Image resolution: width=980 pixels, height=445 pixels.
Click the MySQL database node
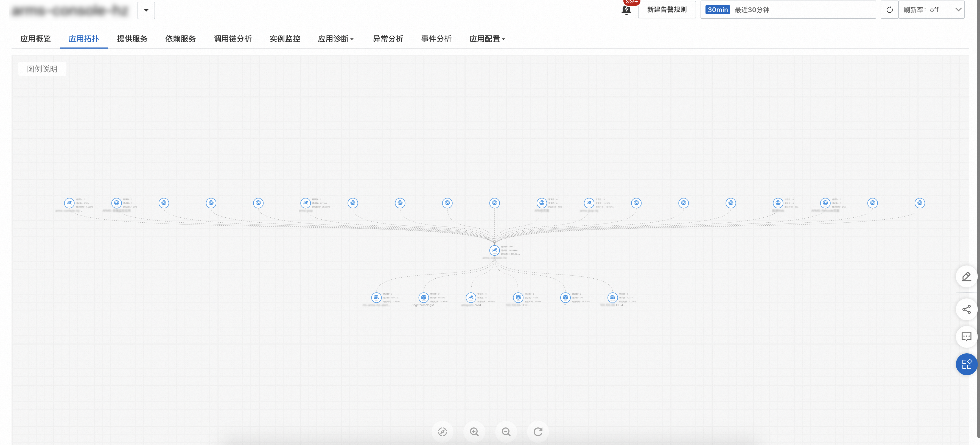coord(376,297)
